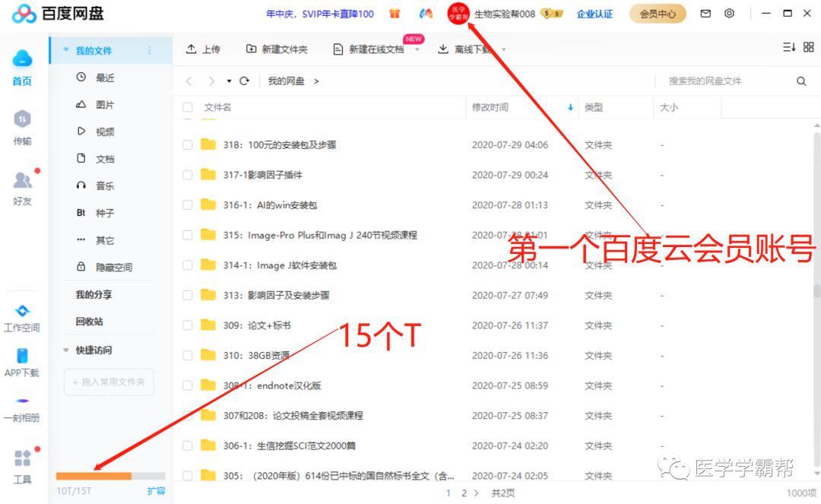Open 隐藏空间 in sidebar
The width and height of the screenshot is (821, 504).
pyautogui.click(x=113, y=267)
